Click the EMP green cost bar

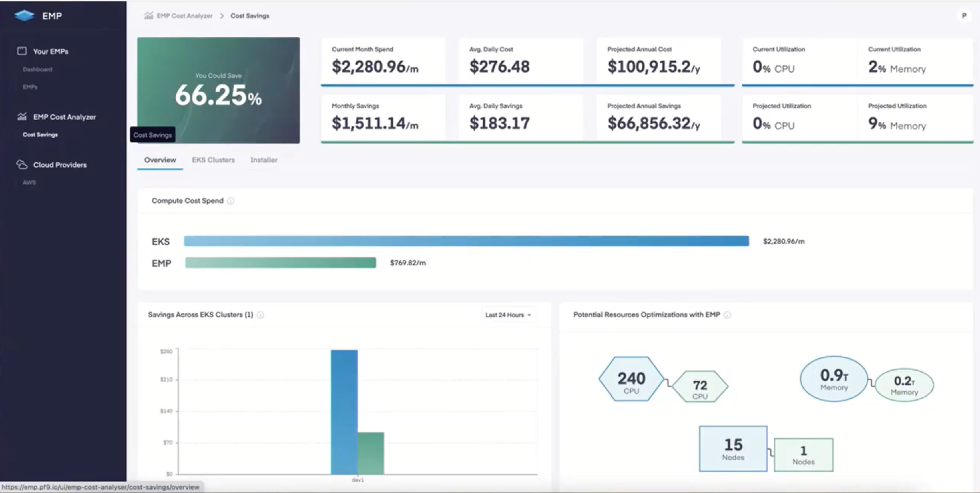(x=281, y=263)
